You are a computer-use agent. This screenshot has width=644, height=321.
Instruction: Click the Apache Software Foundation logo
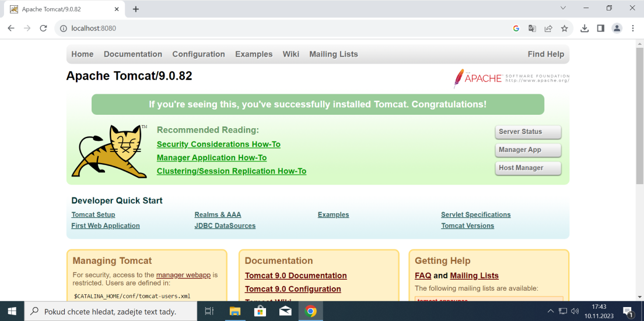coord(511,78)
